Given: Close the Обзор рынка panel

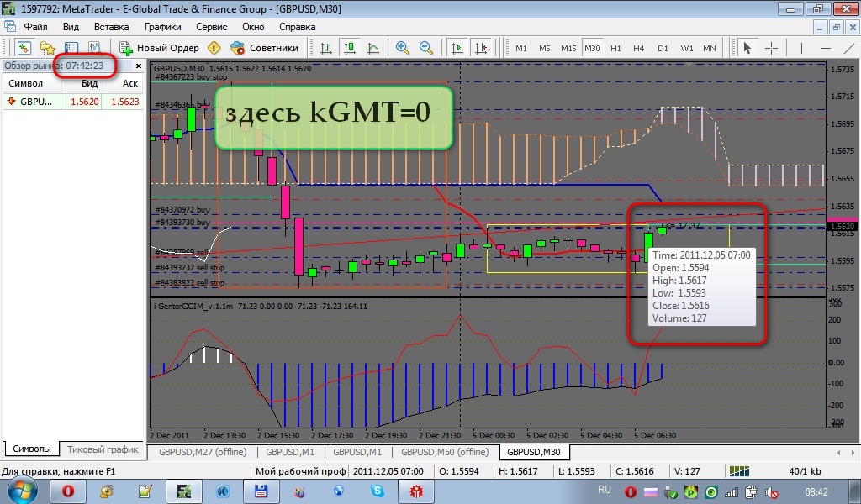Looking at the screenshot, I should (x=139, y=66).
